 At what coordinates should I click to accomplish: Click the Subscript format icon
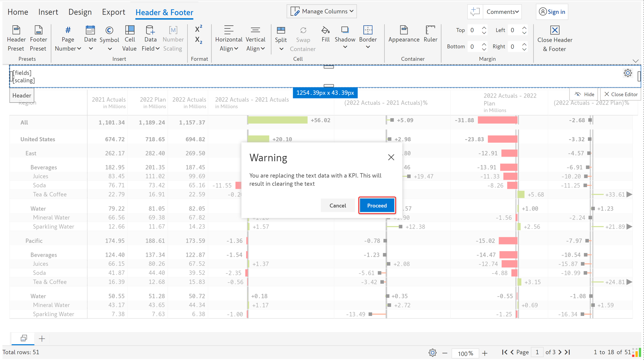(198, 40)
